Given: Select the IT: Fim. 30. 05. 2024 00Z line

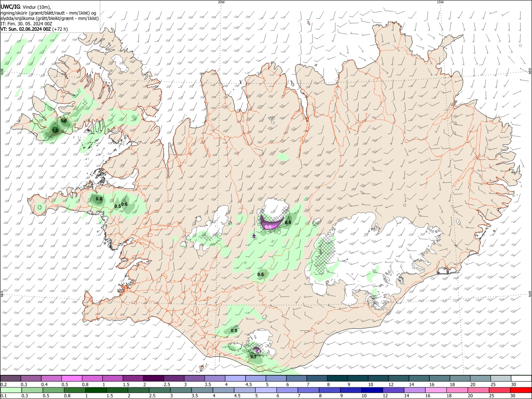Looking at the screenshot, I should tap(26, 24).
